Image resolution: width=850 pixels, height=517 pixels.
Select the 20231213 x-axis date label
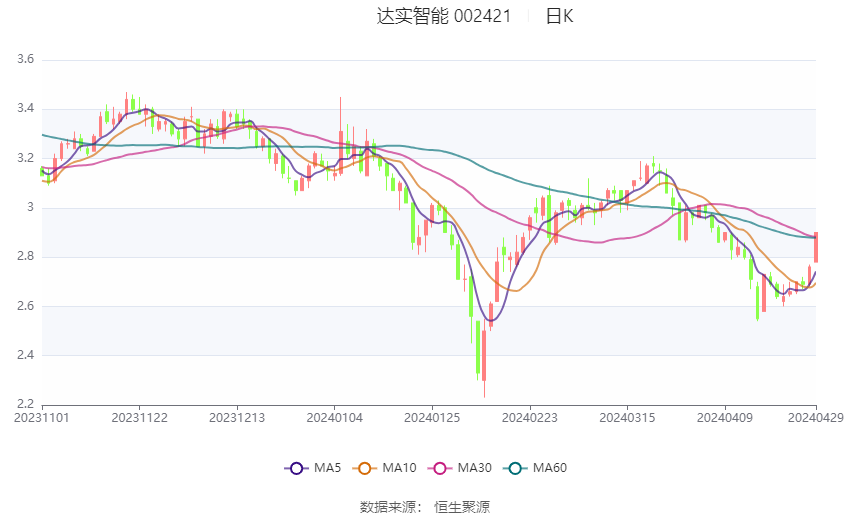[237, 418]
